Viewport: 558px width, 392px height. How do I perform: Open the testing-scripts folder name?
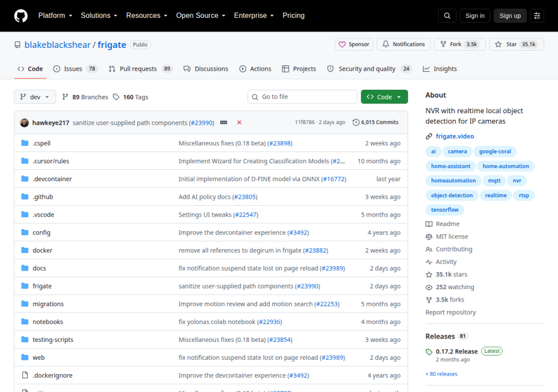[53, 339]
